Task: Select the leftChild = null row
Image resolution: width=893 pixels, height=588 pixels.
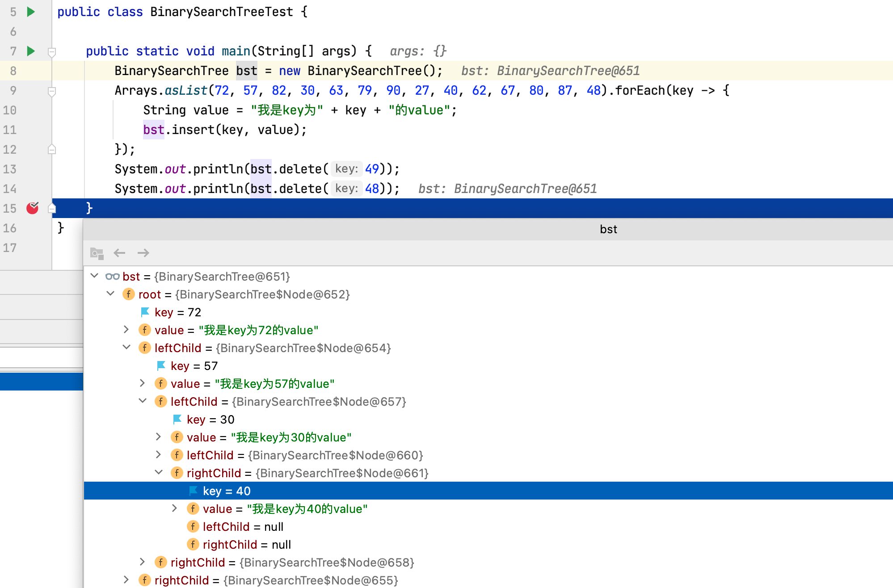Action: click(x=488, y=526)
